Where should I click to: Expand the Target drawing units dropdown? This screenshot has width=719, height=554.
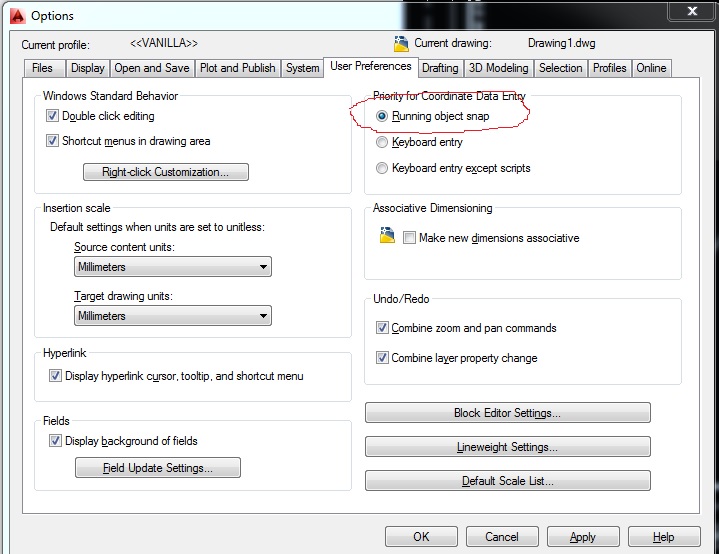(x=172, y=316)
